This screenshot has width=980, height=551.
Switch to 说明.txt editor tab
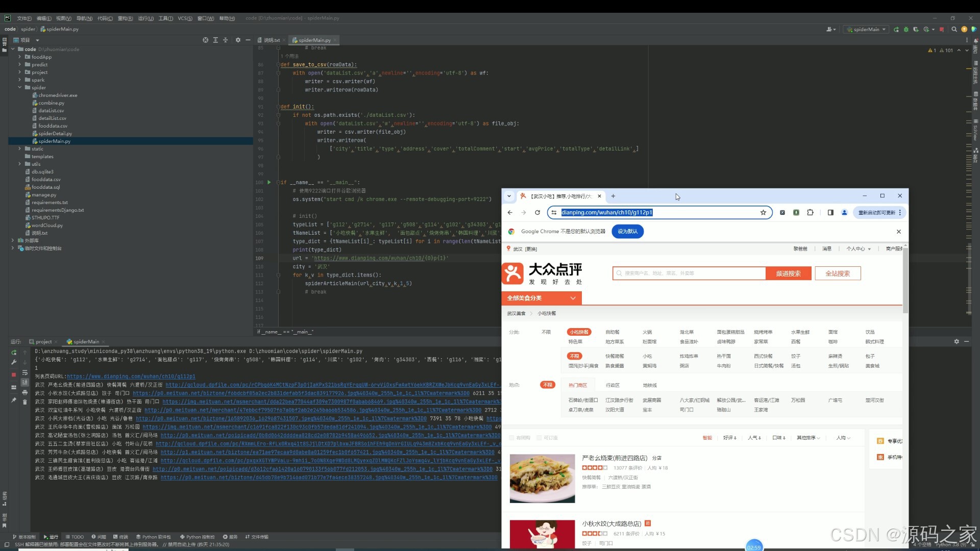click(x=272, y=40)
